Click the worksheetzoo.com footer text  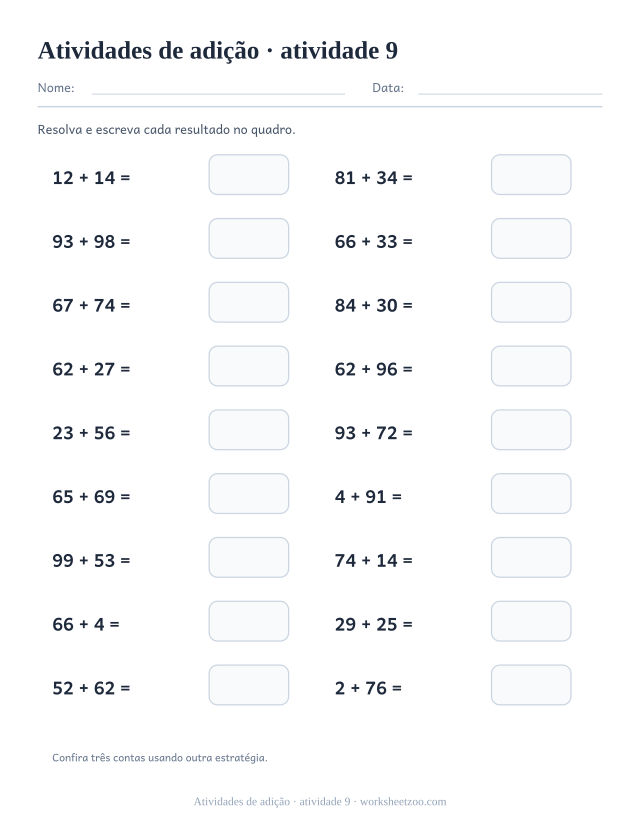tap(403, 802)
